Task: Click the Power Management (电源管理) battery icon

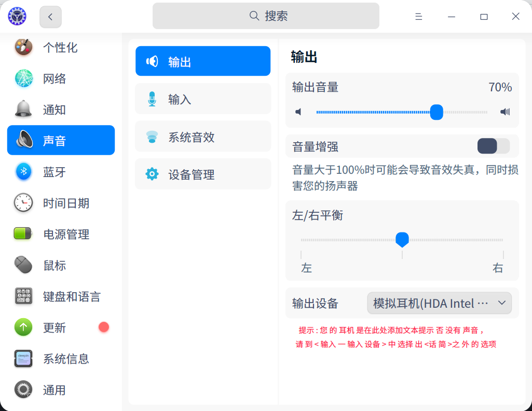Action: click(x=23, y=234)
